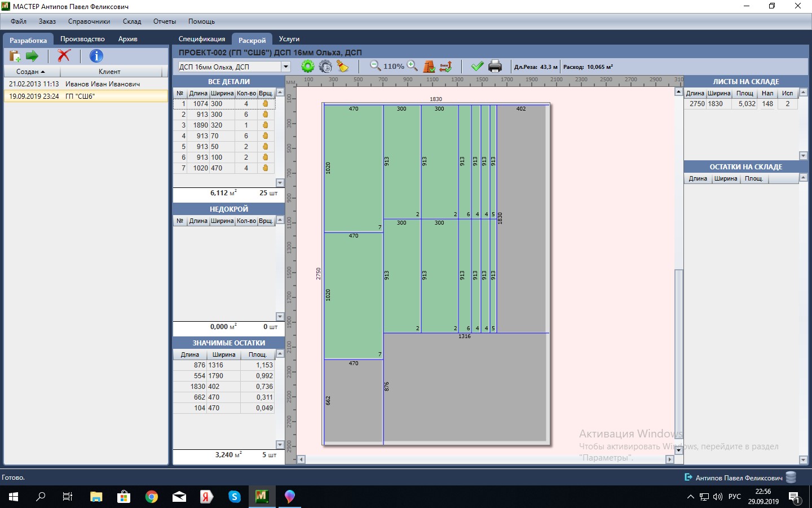Screen dimensions: 812x508
Task: Click the red X delete order icon
Action: [64, 56]
